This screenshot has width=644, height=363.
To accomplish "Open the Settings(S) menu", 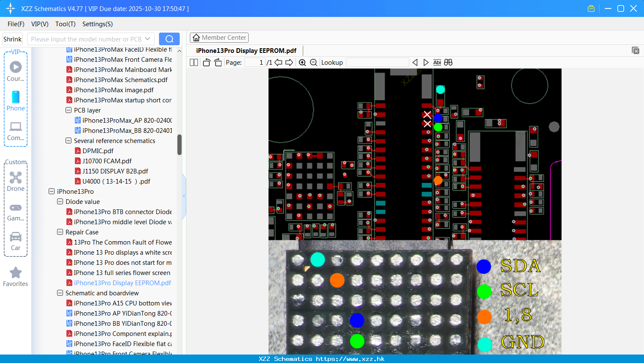I will tap(98, 24).
